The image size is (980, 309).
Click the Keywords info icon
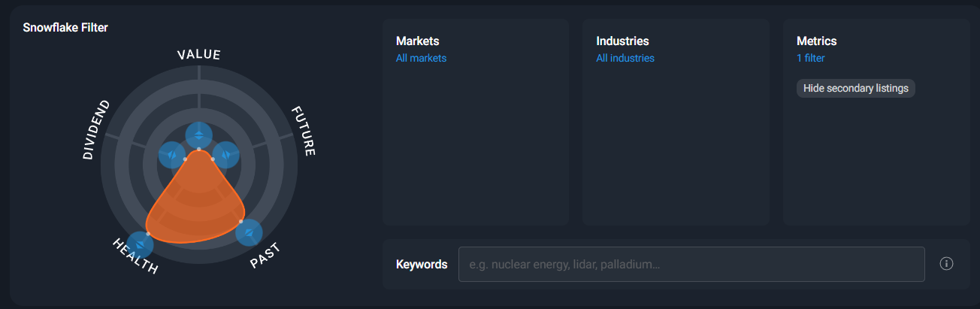(946, 264)
